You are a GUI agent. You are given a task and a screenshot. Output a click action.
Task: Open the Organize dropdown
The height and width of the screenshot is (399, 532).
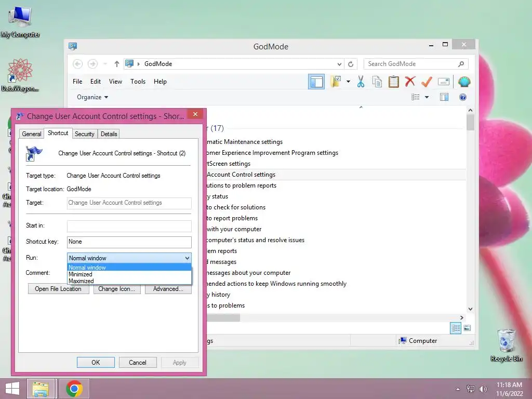pos(92,97)
